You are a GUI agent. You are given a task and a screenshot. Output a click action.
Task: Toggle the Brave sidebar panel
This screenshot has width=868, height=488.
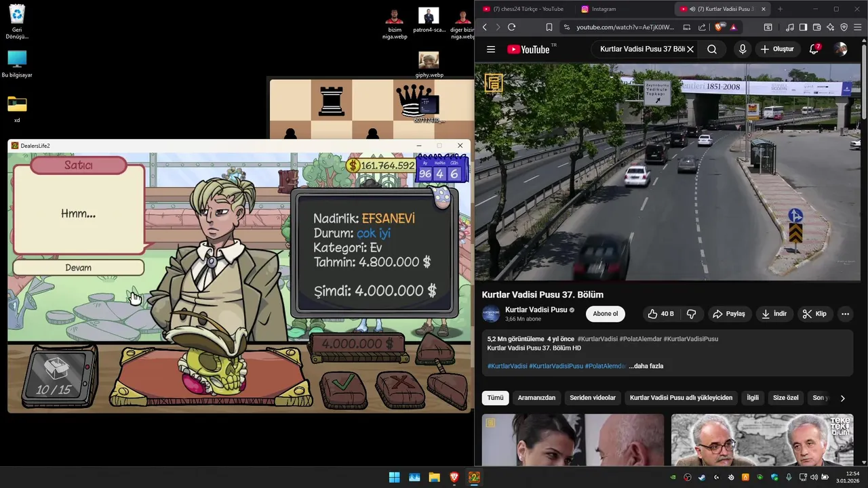803,27
